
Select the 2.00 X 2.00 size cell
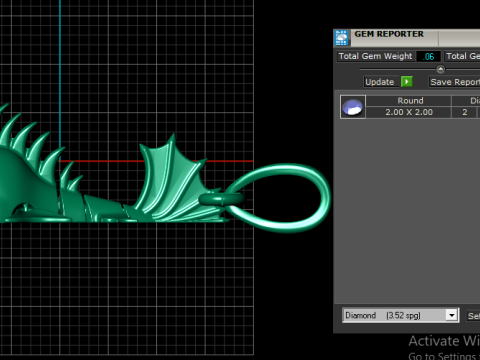coord(409,112)
